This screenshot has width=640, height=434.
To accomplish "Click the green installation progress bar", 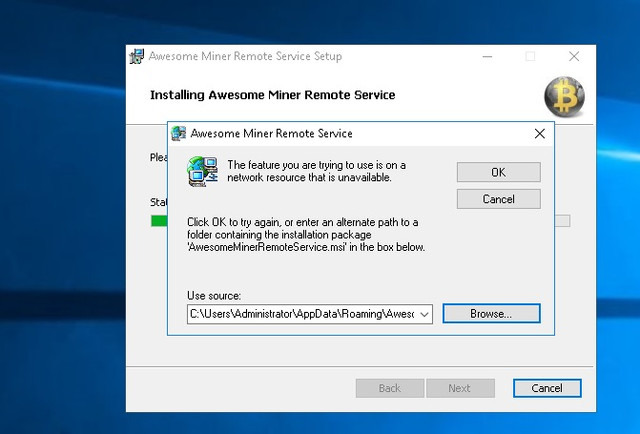I will pyautogui.click(x=159, y=221).
